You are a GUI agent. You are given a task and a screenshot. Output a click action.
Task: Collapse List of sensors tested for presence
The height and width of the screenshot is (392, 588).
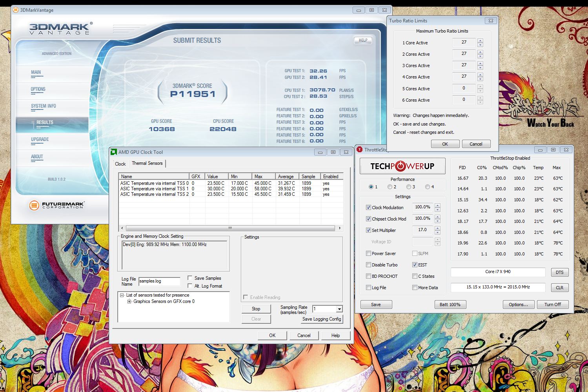(x=122, y=295)
